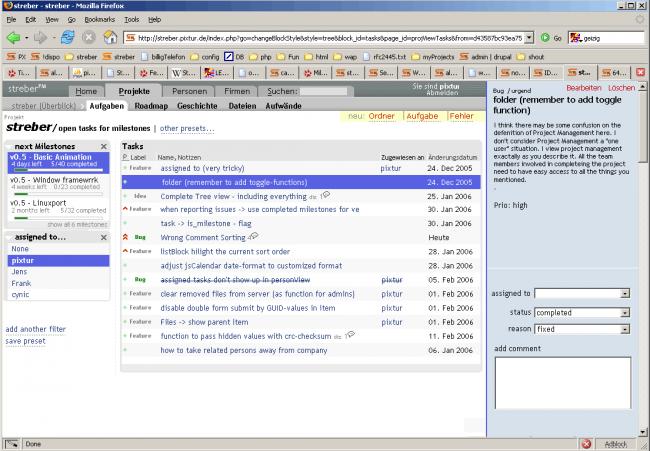Click show all 6 milestones link
The height and width of the screenshot is (451, 650).
click(x=77, y=225)
